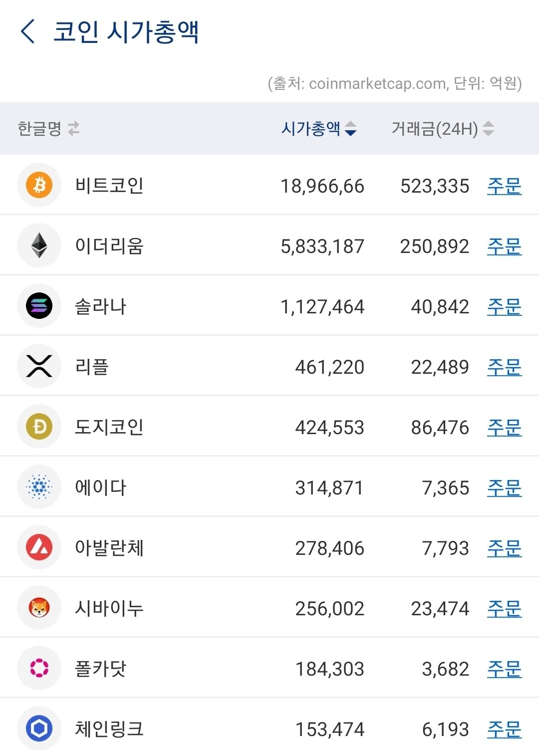Toggle sorting by 시가총액
The image size is (539, 756).
[x=318, y=129]
